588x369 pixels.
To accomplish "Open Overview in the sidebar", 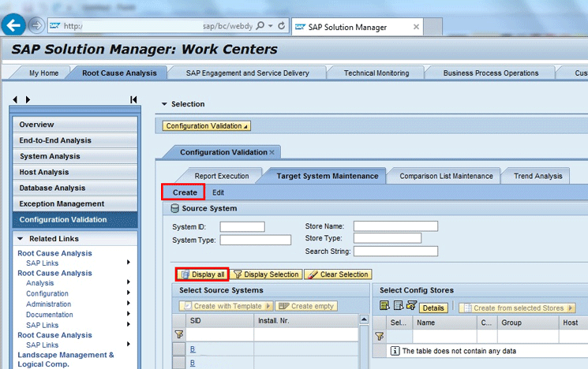I will coord(75,125).
